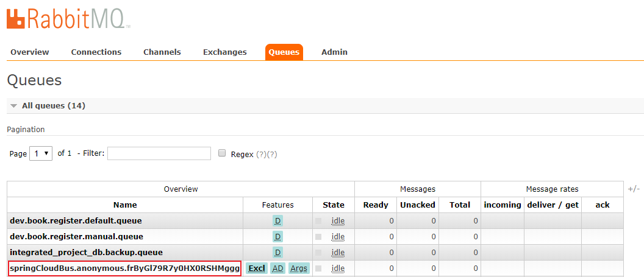
Task: Click the AD feature badge
Action: point(278,268)
